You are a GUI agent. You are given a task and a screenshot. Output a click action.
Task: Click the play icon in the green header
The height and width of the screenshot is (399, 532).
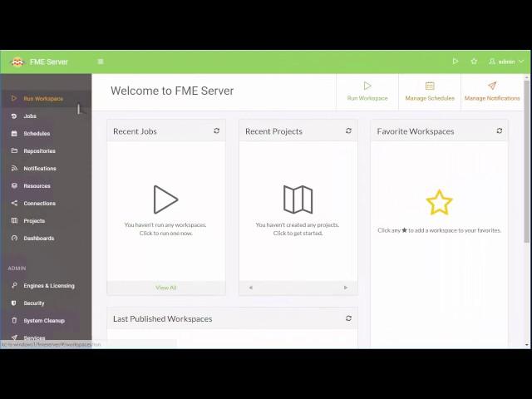coord(456,62)
